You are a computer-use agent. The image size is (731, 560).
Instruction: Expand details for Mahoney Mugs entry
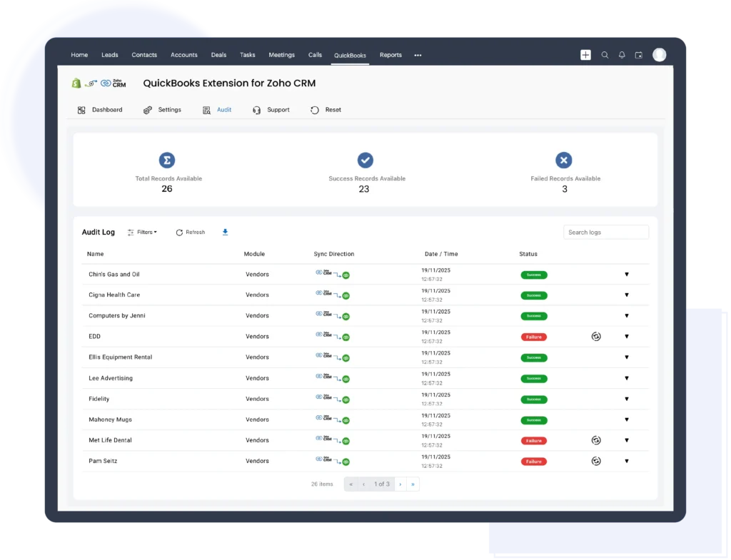627,419
